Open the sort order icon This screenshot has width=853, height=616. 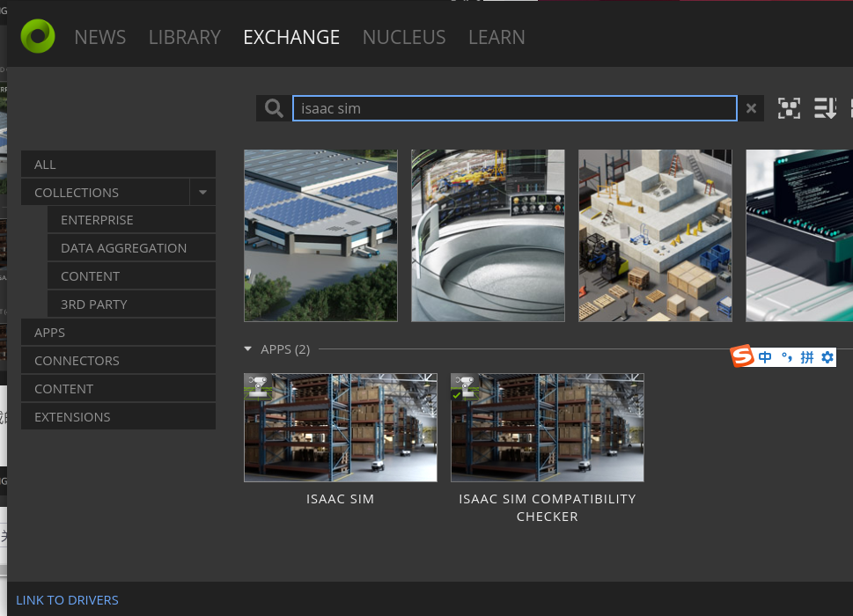click(825, 108)
